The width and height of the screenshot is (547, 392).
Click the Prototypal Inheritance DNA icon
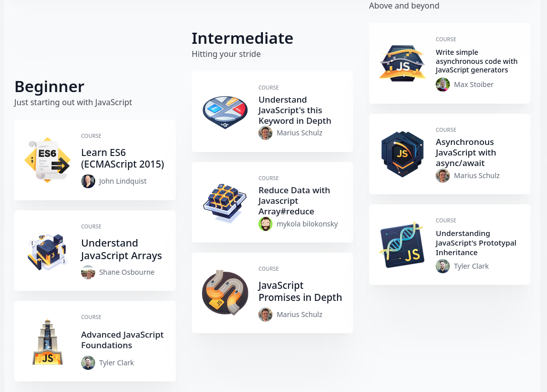tap(402, 245)
